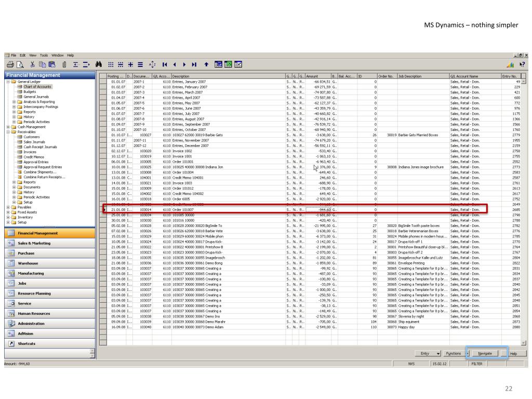Open the Shortcuts navigation button
This screenshot has height=399, width=532.
pyautogui.click(x=50, y=344)
